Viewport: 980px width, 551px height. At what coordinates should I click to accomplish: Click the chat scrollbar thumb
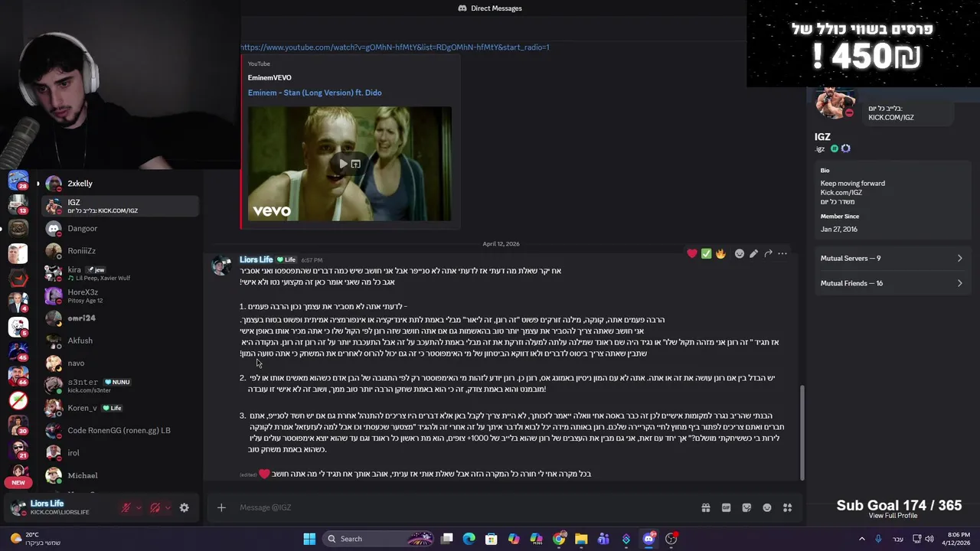pyautogui.click(x=802, y=432)
